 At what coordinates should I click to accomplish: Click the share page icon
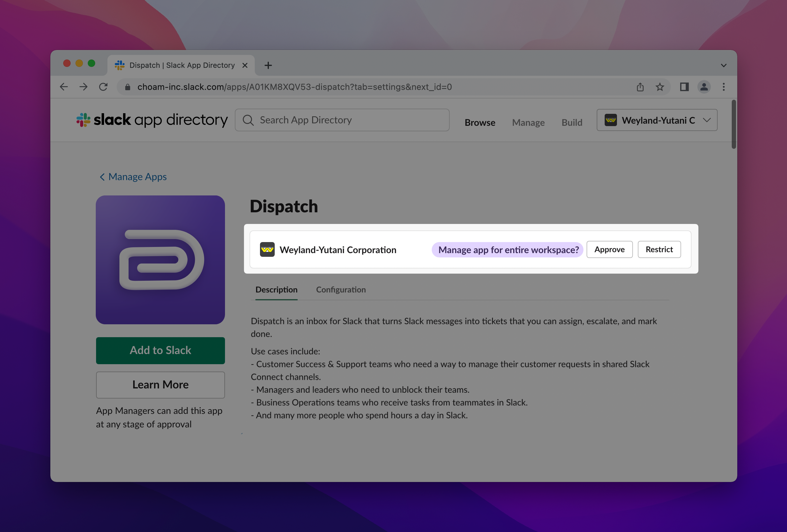pyautogui.click(x=640, y=87)
